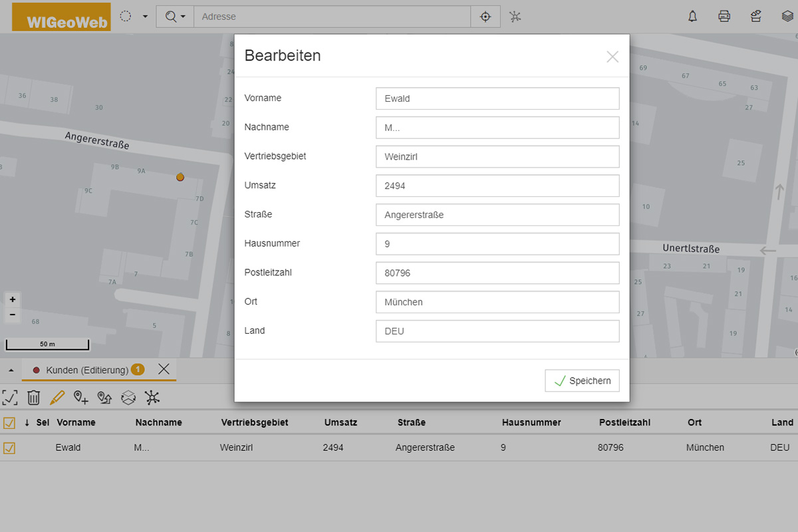798x532 pixels.
Task: Select the pencil edit tool
Action: tap(57, 398)
